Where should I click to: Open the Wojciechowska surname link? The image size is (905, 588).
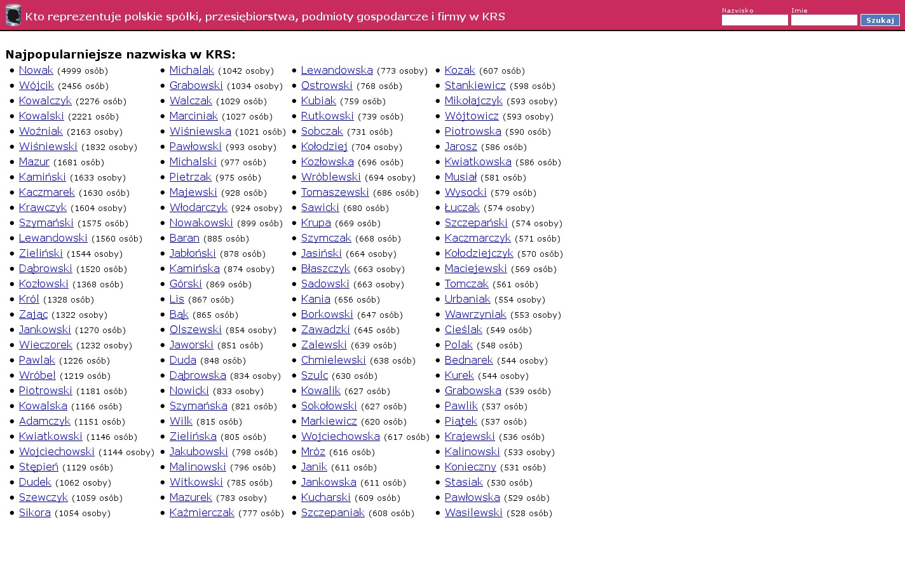[x=340, y=437]
